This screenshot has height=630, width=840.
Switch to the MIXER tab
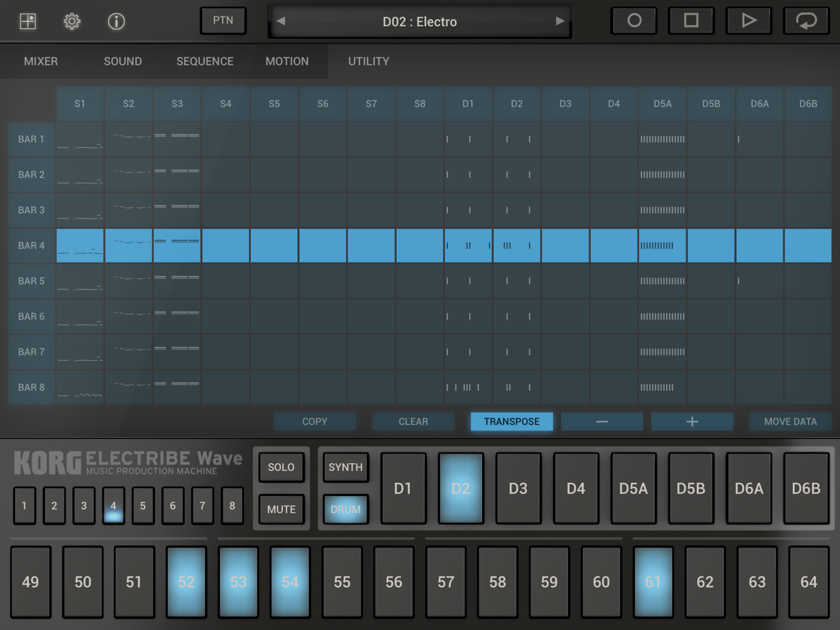click(x=41, y=61)
